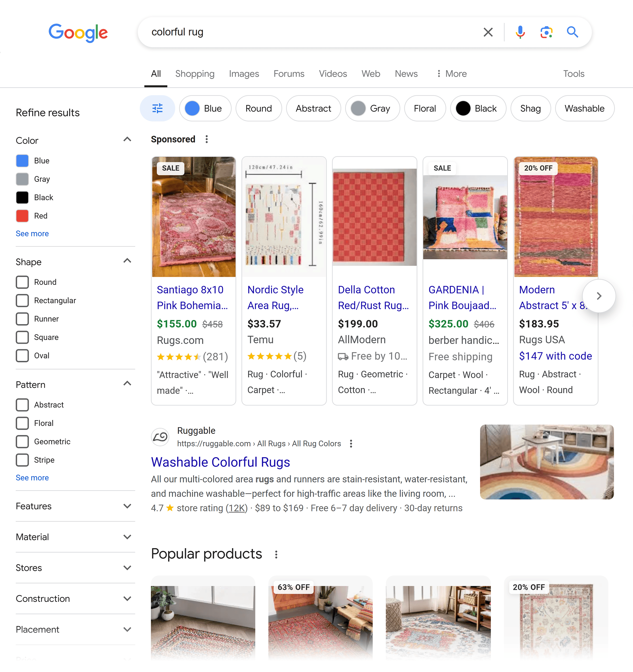The height and width of the screenshot is (672, 633).
Task: Check the Abstract pattern checkbox
Action: pos(22,405)
